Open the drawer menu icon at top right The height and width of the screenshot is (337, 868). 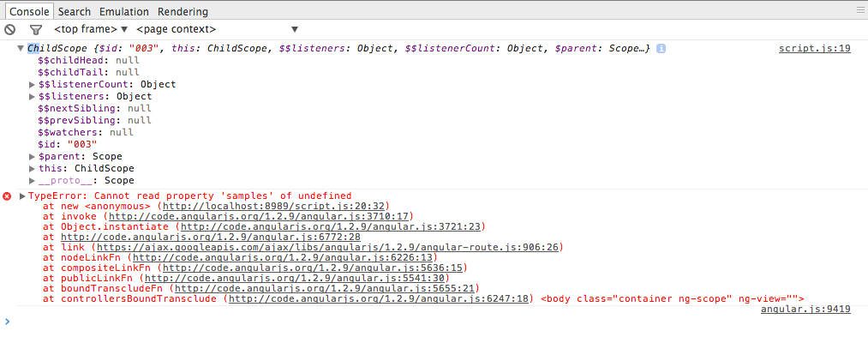[859, 10]
